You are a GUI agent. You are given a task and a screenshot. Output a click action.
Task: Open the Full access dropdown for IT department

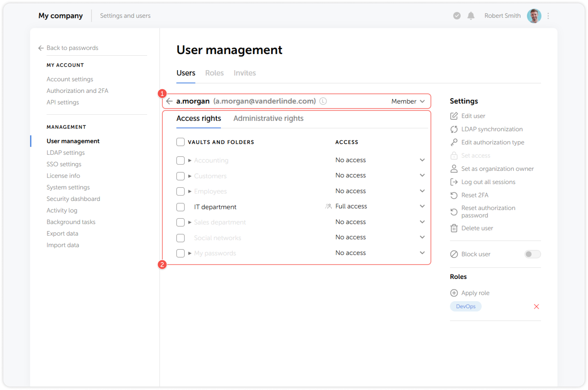pyautogui.click(x=422, y=206)
